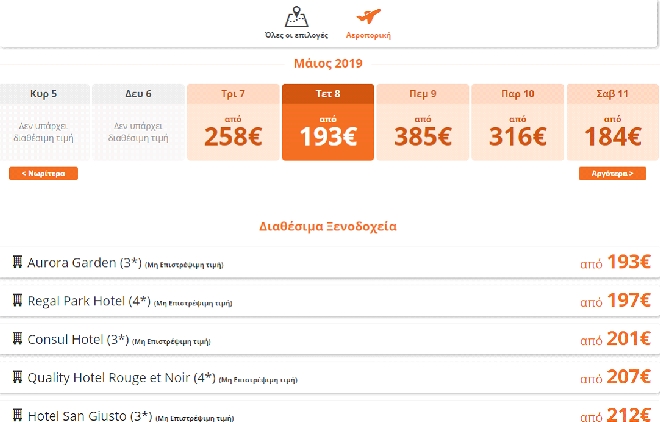Choose Πεμ 9 date from 385€
This screenshot has height=422, width=660.
tap(422, 123)
